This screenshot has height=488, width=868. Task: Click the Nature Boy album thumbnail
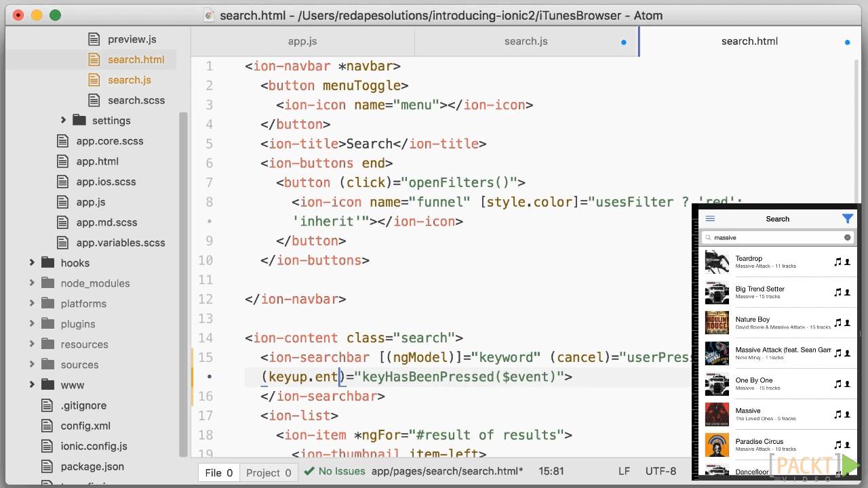click(x=717, y=323)
